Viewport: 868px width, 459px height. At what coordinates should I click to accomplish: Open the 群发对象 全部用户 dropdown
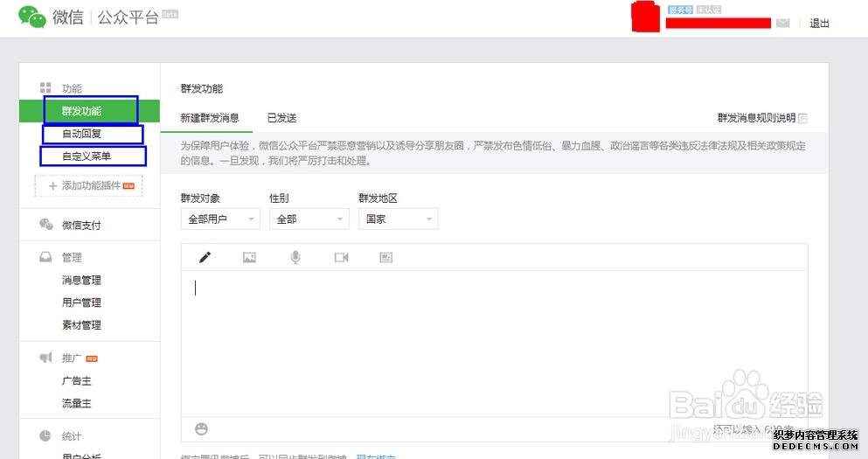pos(220,219)
